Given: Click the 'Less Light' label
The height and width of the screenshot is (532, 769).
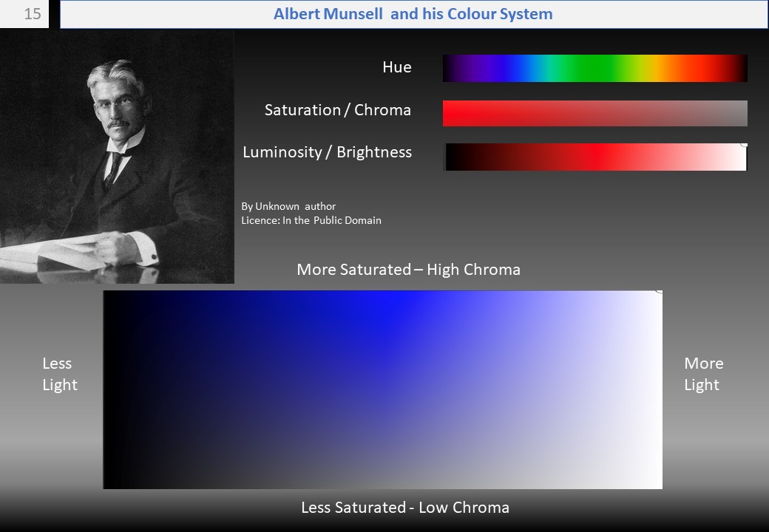Looking at the screenshot, I should tap(59, 374).
